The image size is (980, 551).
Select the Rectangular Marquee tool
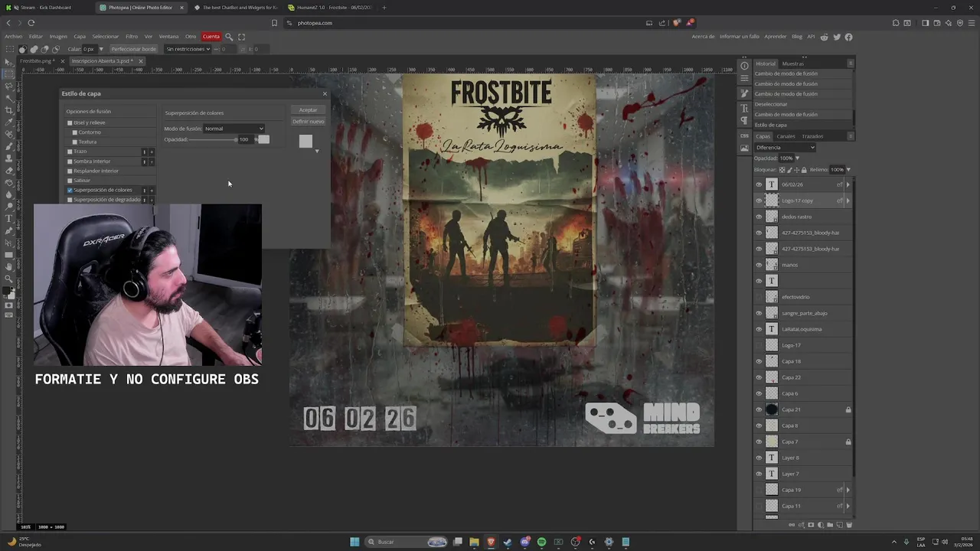point(8,74)
